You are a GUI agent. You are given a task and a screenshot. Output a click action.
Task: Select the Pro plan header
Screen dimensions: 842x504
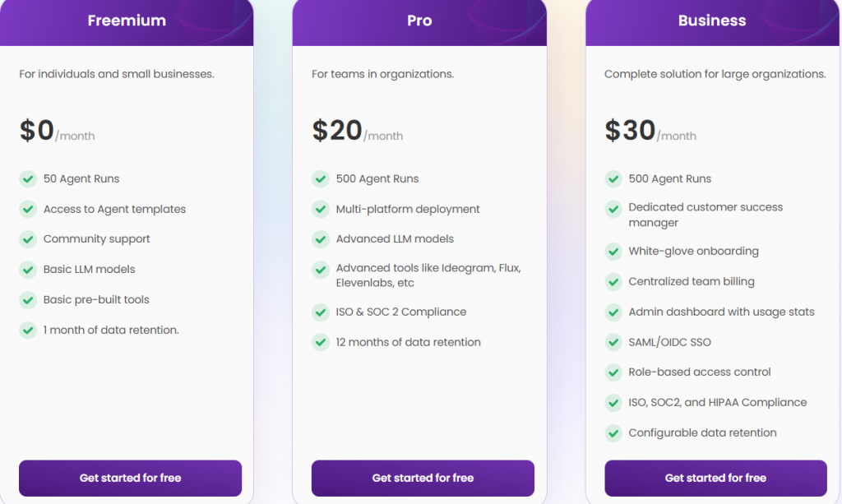[x=419, y=21]
